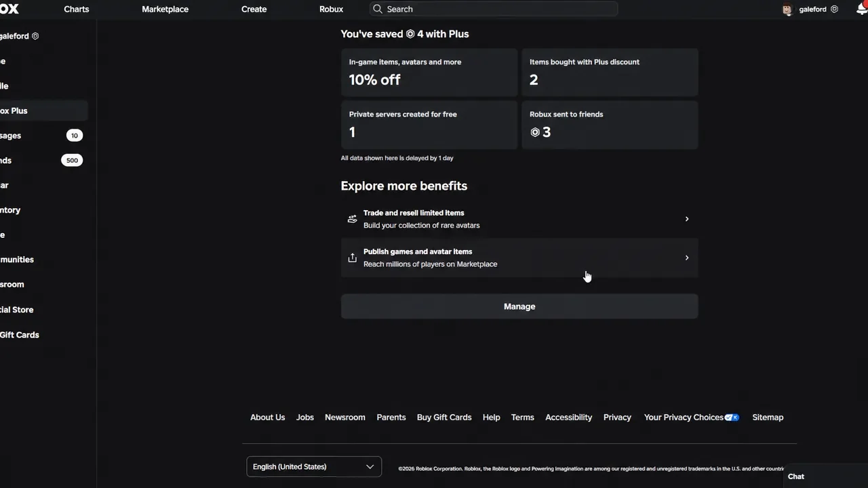Open the About Us footer link

click(x=267, y=418)
